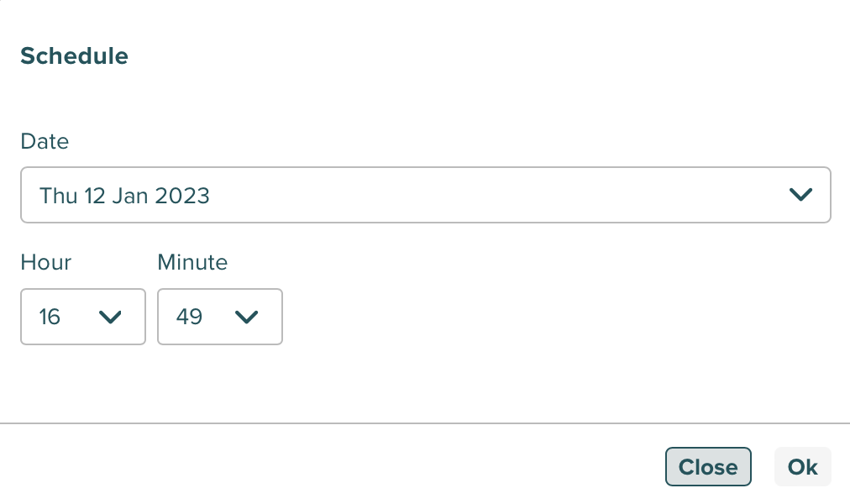
Task: Pick a different hour from Hour selector
Action: coord(83,317)
